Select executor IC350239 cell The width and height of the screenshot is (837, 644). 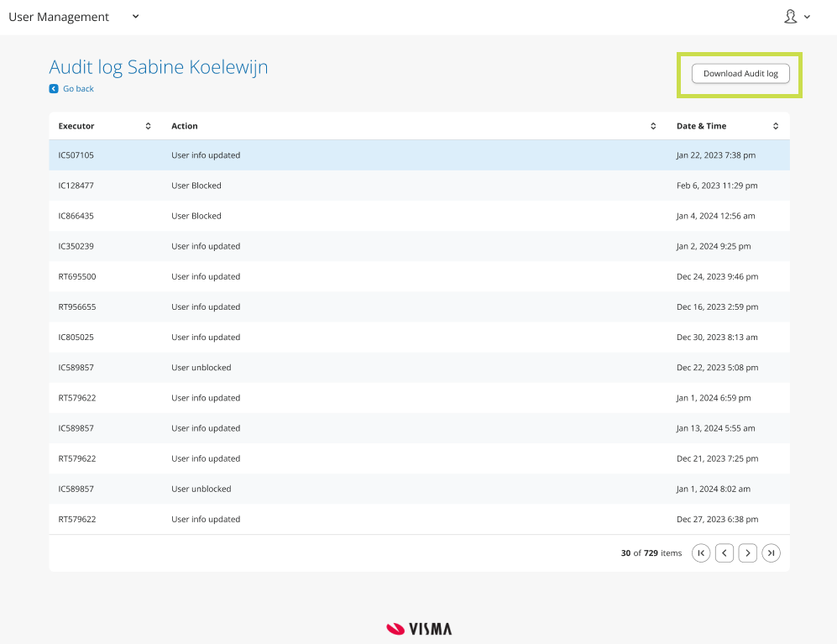76,246
